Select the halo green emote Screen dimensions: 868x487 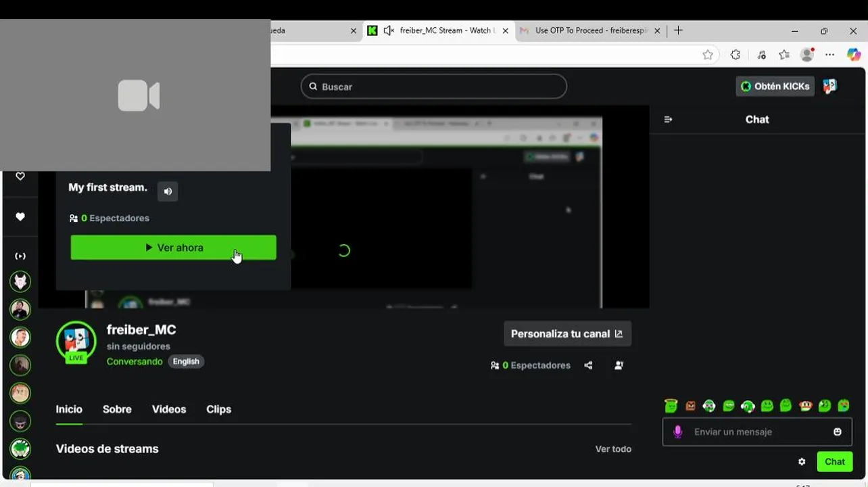tap(671, 406)
